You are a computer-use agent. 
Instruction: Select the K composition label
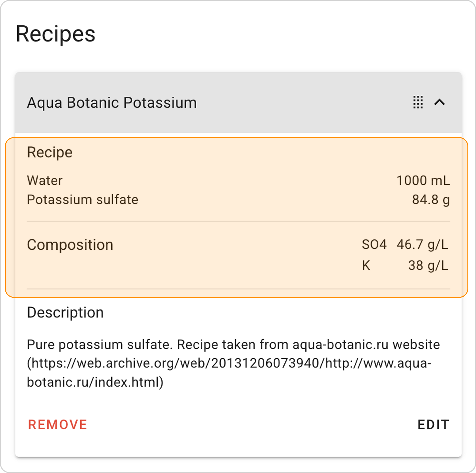click(x=366, y=266)
